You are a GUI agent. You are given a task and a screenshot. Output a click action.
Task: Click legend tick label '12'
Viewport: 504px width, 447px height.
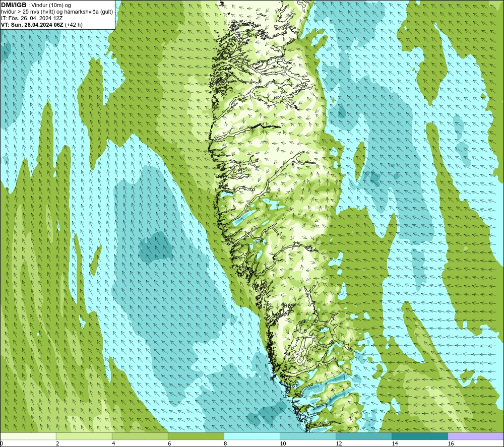339,443
